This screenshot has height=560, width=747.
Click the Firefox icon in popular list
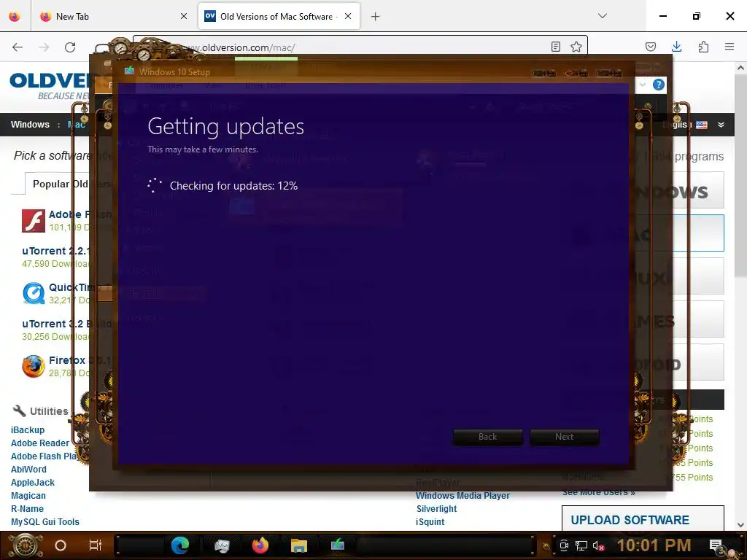[x=34, y=367]
